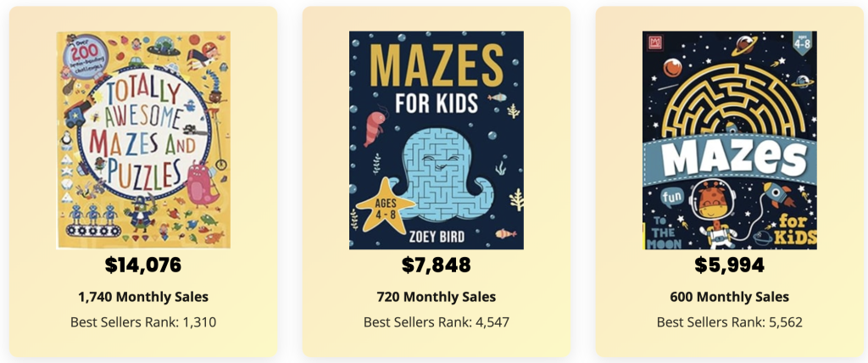Select the '1,740 Monthly Sales' text
This screenshot has height=363, width=868.
pyautogui.click(x=143, y=297)
